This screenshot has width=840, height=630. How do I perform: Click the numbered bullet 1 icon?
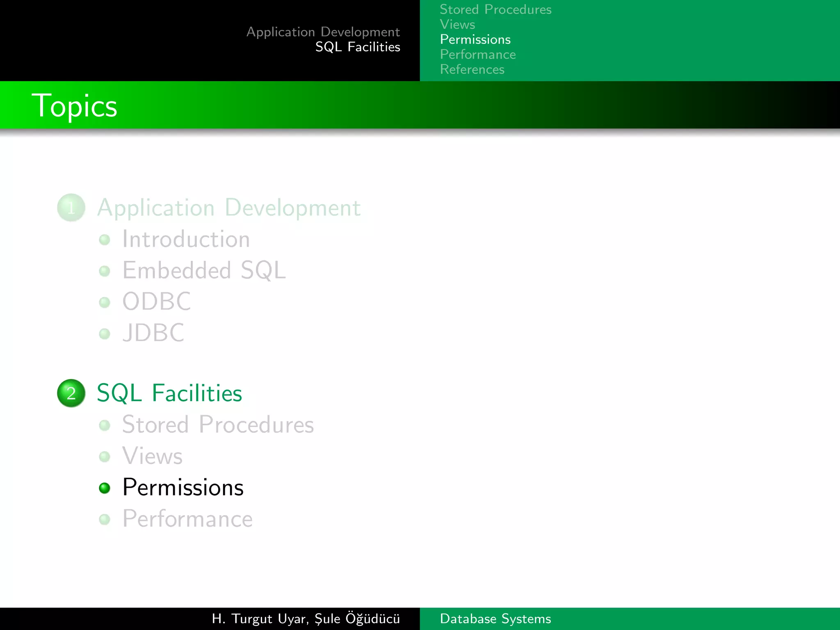[71, 208]
